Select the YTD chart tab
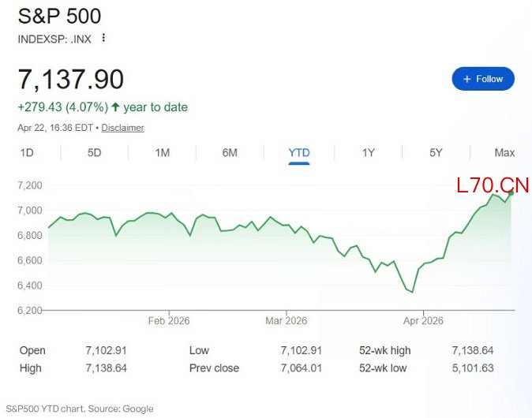This screenshot has width=532, height=418. (x=299, y=153)
